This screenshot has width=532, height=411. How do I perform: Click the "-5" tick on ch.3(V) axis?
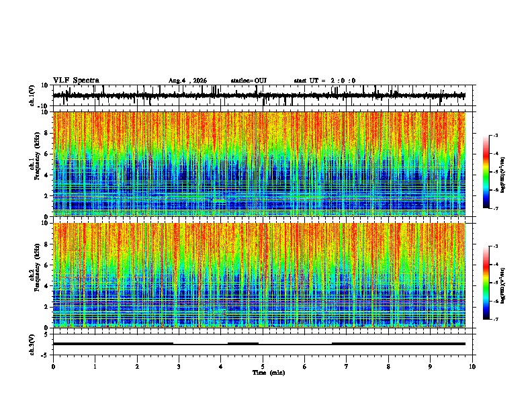tap(45, 355)
